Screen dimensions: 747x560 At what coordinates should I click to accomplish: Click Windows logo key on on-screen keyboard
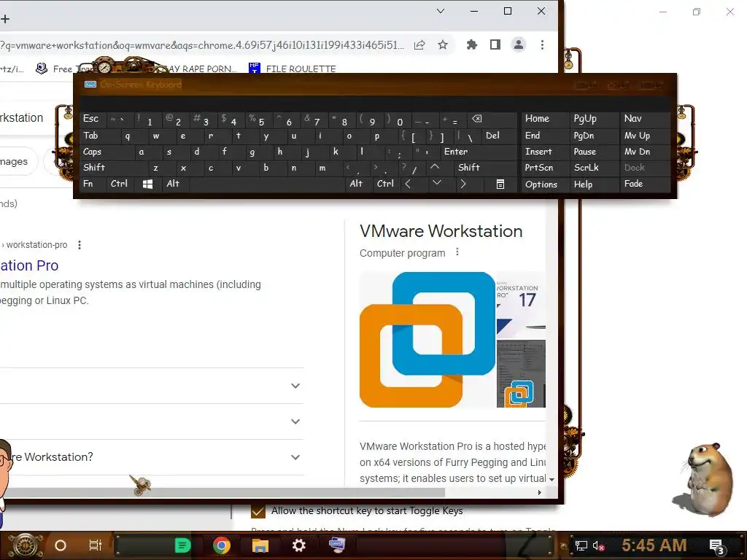pyautogui.click(x=147, y=184)
